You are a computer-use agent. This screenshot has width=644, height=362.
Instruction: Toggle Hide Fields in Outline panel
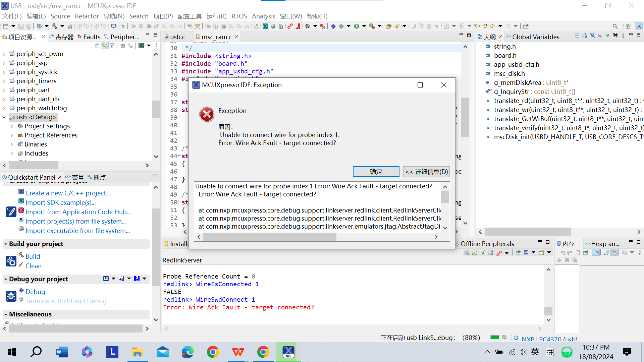[592, 36]
